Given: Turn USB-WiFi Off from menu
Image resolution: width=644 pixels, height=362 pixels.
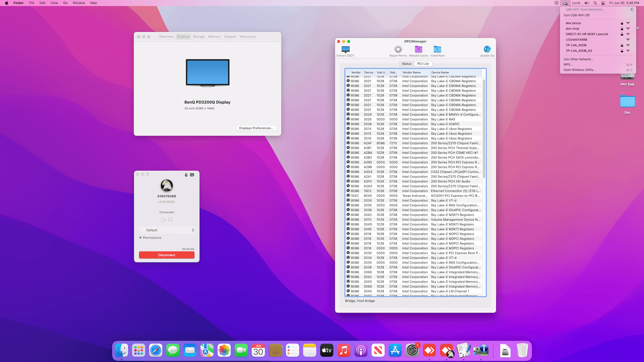Looking at the screenshot, I should (x=576, y=15).
